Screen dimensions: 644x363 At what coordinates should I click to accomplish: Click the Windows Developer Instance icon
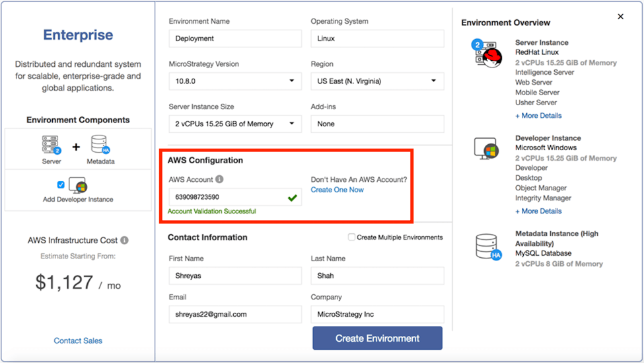click(x=487, y=149)
